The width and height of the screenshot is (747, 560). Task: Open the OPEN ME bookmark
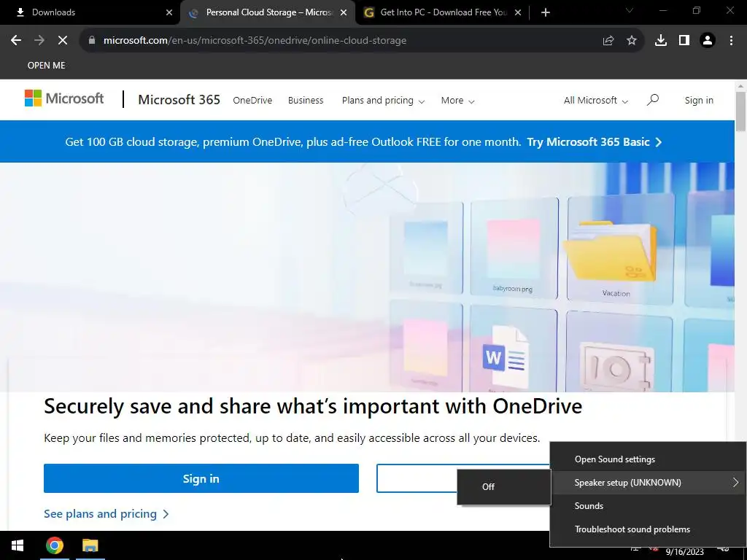(46, 65)
